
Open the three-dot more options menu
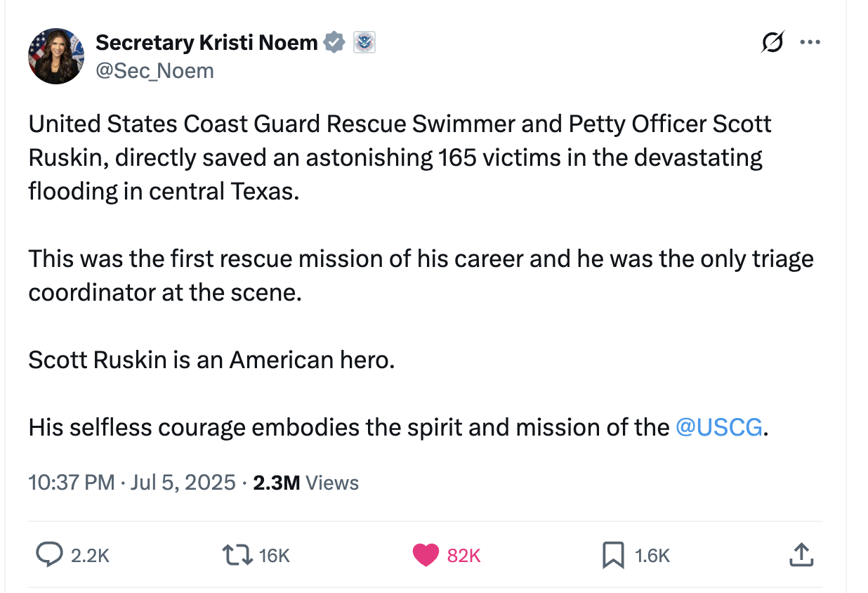click(810, 43)
